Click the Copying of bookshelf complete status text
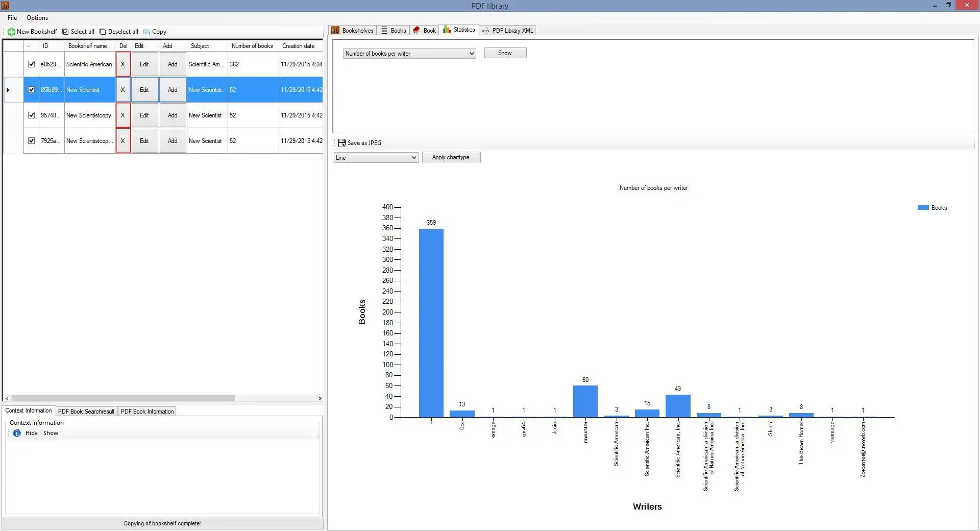The height and width of the screenshot is (531, 980). click(162, 523)
